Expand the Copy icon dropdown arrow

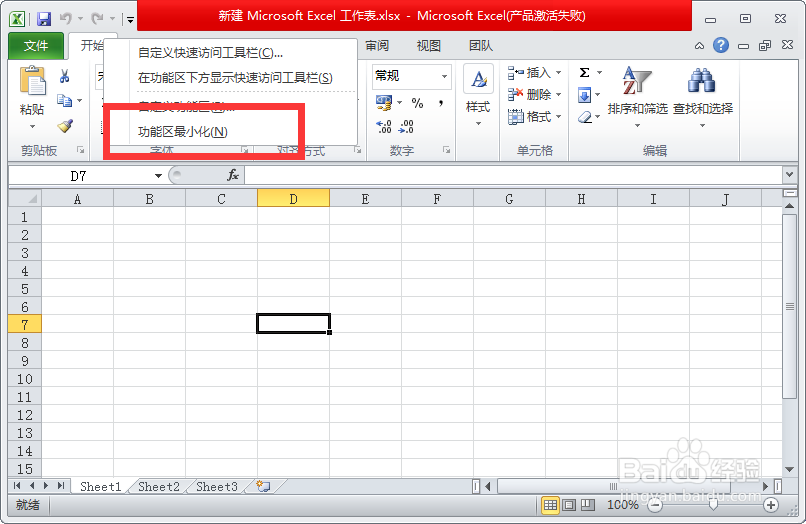(80, 100)
